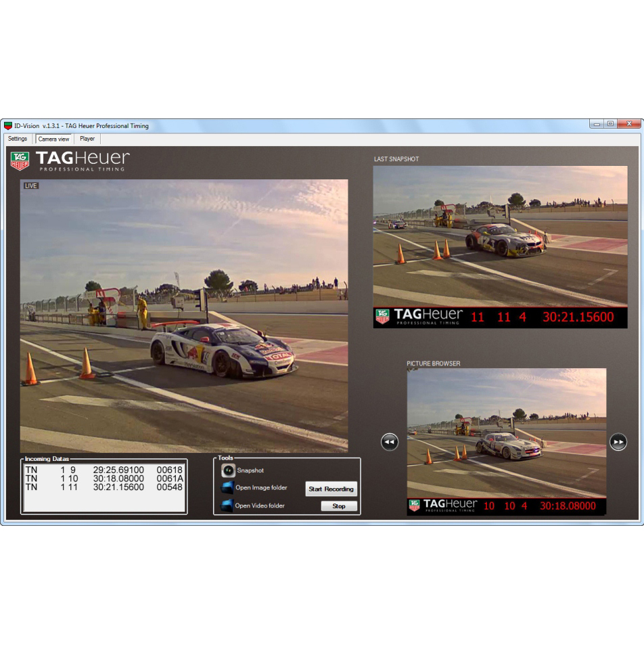Click the Picture Browser image
Viewport: 644px width, 645px height.
507,441
